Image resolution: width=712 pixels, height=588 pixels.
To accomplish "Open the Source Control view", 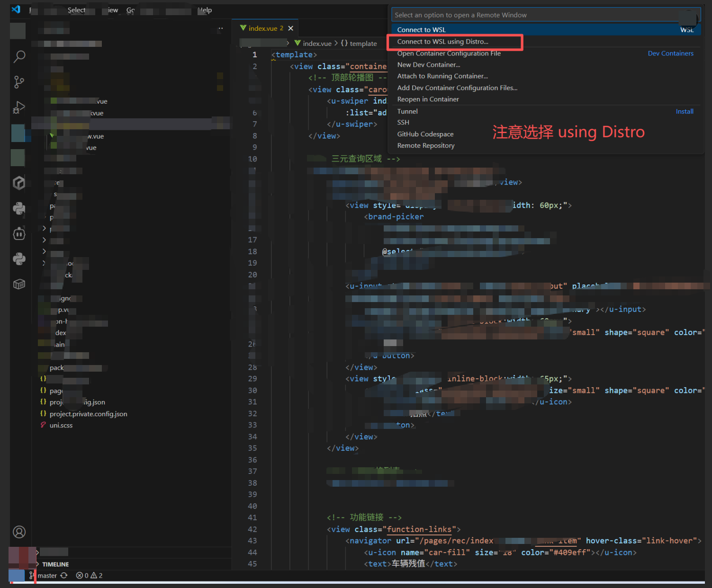I will click(x=19, y=82).
